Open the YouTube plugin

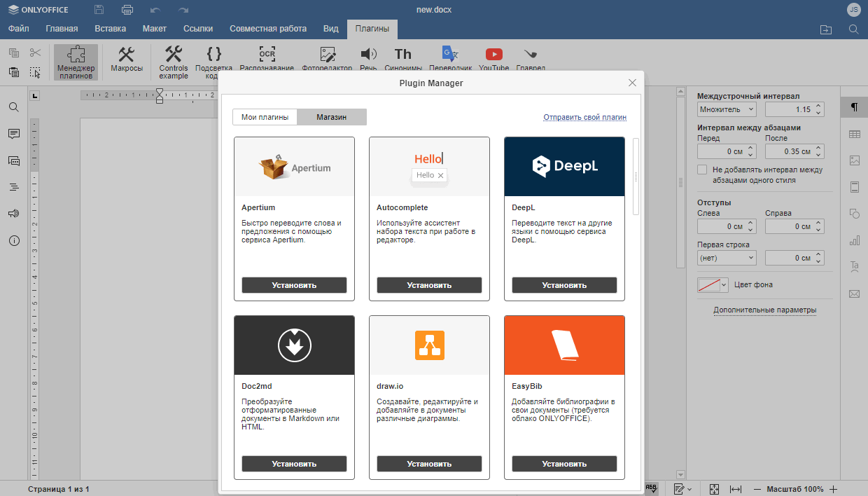(x=493, y=59)
